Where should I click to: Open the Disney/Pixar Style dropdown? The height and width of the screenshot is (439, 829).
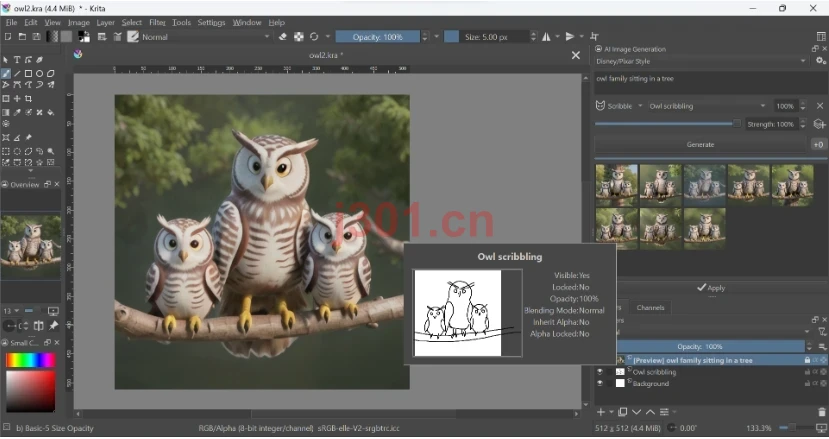[701, 61]
